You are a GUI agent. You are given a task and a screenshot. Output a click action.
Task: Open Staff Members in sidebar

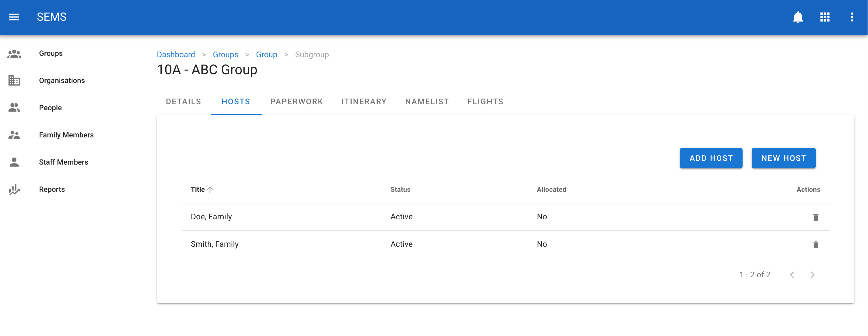click(x=63, y=162)
